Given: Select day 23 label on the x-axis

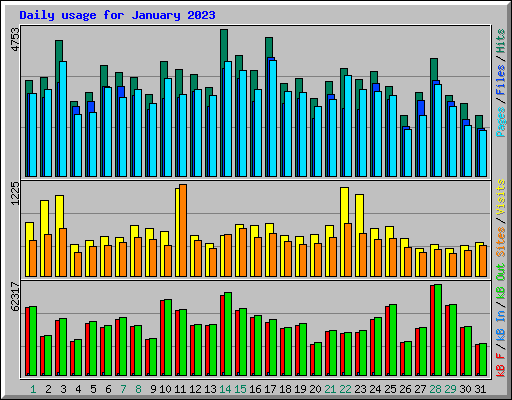Looking at the screenshot, I should (360, 389).
